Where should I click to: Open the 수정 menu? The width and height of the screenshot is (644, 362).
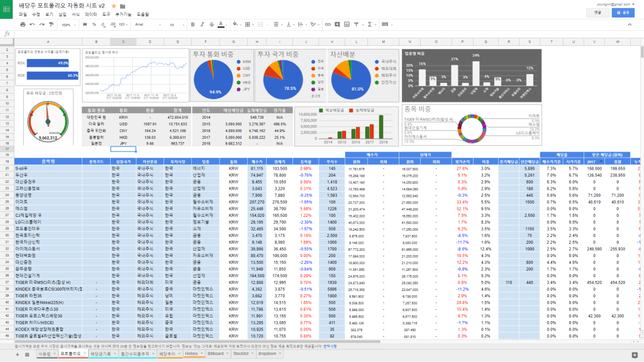pyautogui.click(x=36, y=14)
